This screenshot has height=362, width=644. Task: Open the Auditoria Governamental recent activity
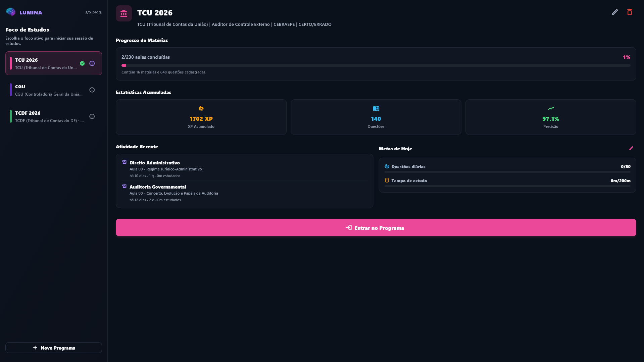click(x=244, y=193)
